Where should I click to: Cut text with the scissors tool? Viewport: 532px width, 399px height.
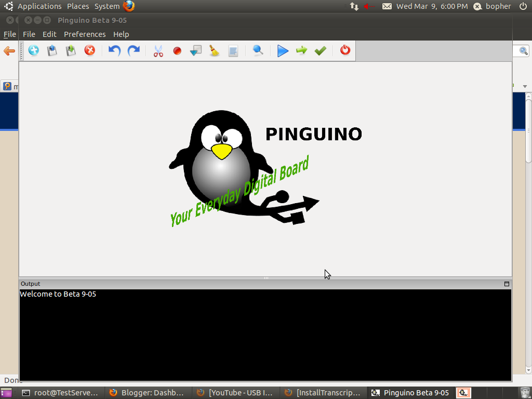click(x=158, y=50)
